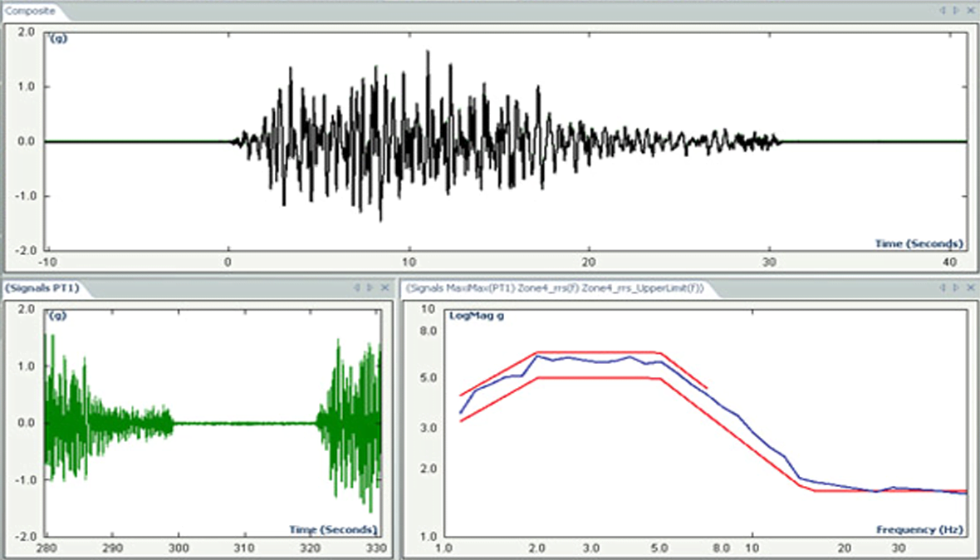Select the red upper limit curve

tap(598, 351)
